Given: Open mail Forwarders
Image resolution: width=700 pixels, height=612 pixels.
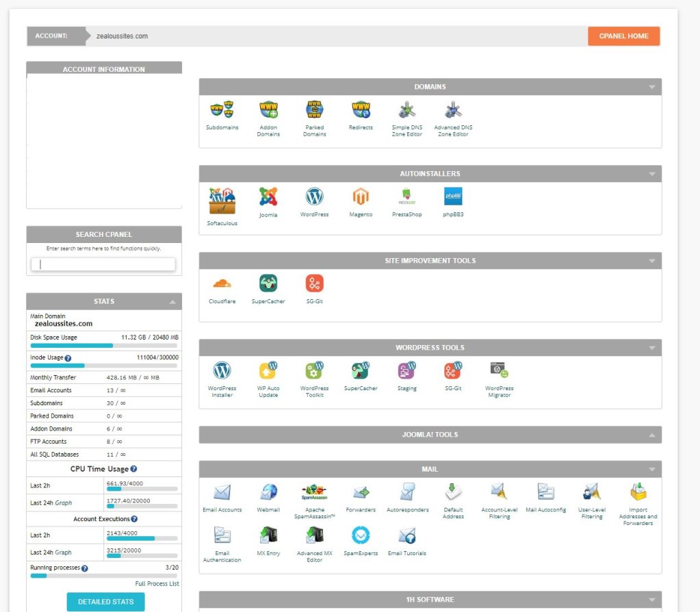Looking at the screenshot, I should (x=361, y=492).
